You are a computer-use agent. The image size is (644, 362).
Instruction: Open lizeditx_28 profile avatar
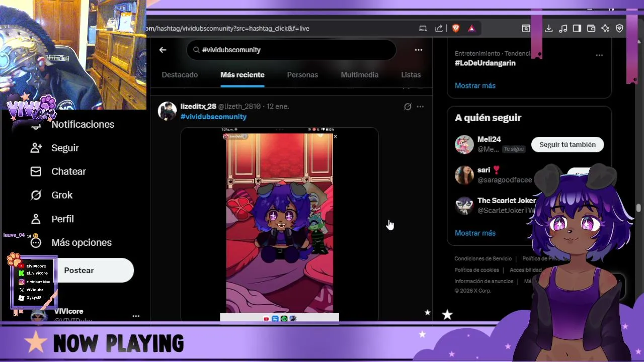coord(168,111)
